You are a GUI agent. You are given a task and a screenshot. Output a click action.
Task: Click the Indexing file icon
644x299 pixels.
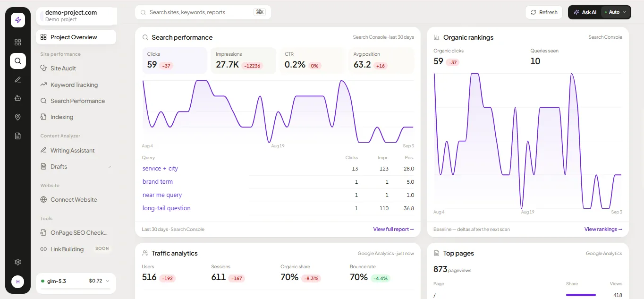[43, 117]
